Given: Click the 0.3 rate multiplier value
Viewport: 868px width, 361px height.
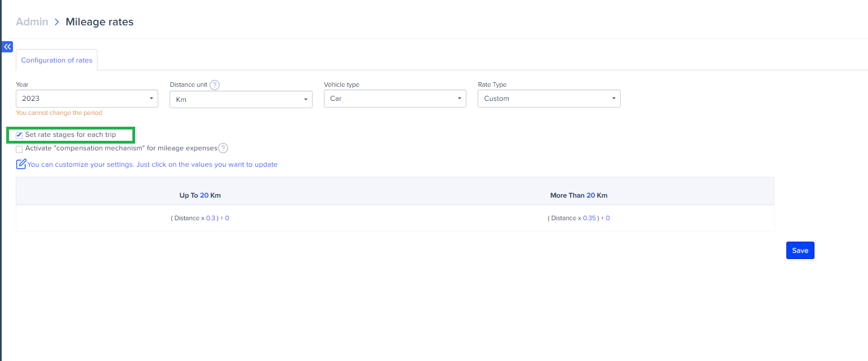Looking at the screenshot, I should [211, 218].
